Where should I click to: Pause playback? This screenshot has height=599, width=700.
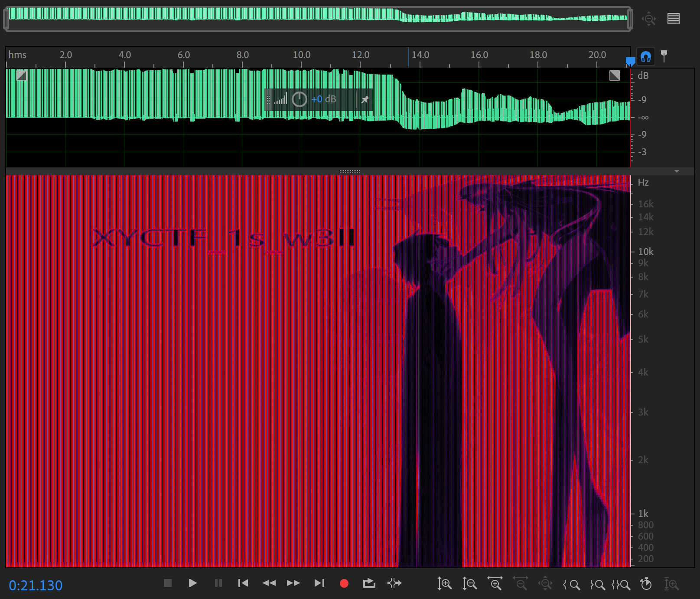[218, 583]
